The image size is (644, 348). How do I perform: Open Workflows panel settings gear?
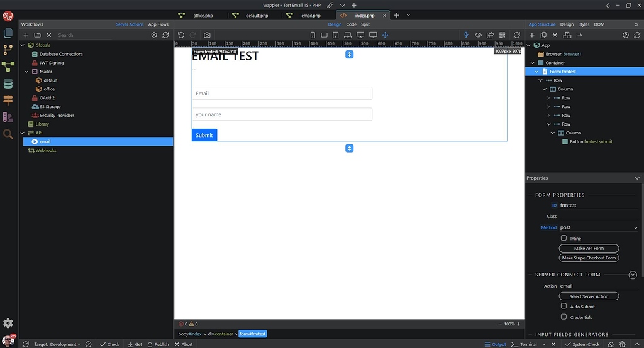[154, 35]
